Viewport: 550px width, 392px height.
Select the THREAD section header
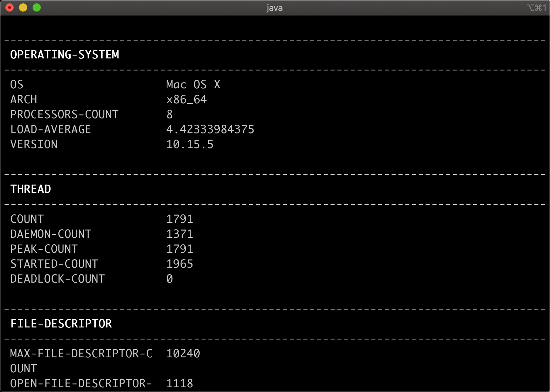coord(31,189)
